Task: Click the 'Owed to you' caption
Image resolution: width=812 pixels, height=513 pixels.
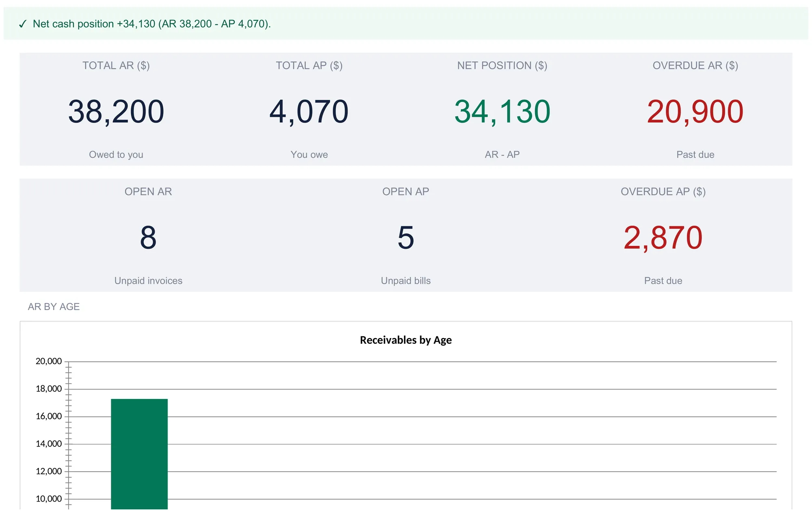Action: coord(116,155)
